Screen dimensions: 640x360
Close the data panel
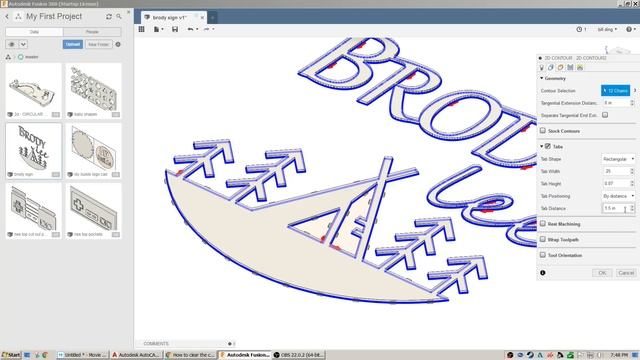pos(129,12)
